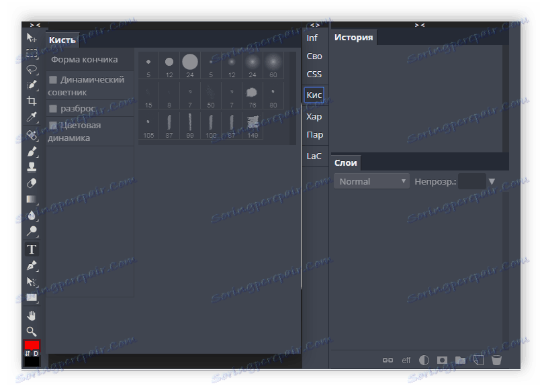The width and height of the screenshot is (542, 392).
Task: Open layer effects via eff button
Action: (406, 360)
